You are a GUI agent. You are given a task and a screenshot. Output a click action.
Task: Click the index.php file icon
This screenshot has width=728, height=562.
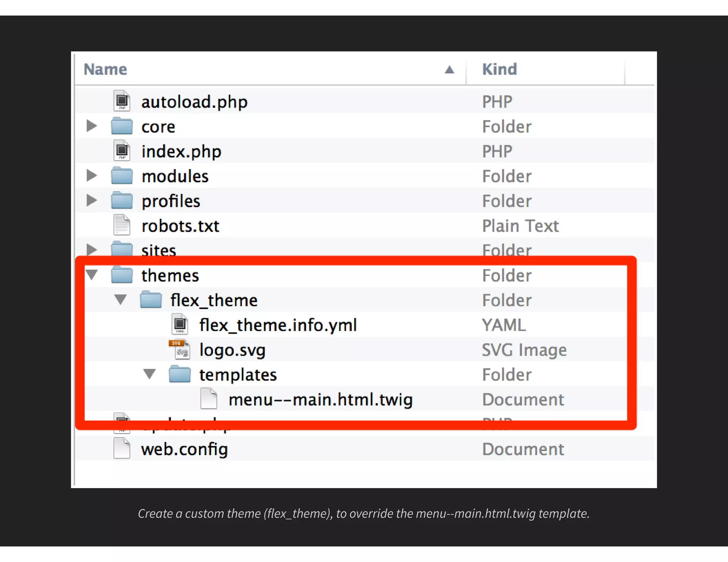122,151
